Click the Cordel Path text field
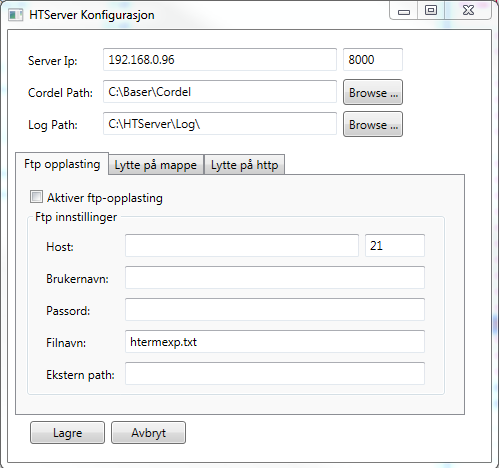499x468 pixels. coord(220,92)
